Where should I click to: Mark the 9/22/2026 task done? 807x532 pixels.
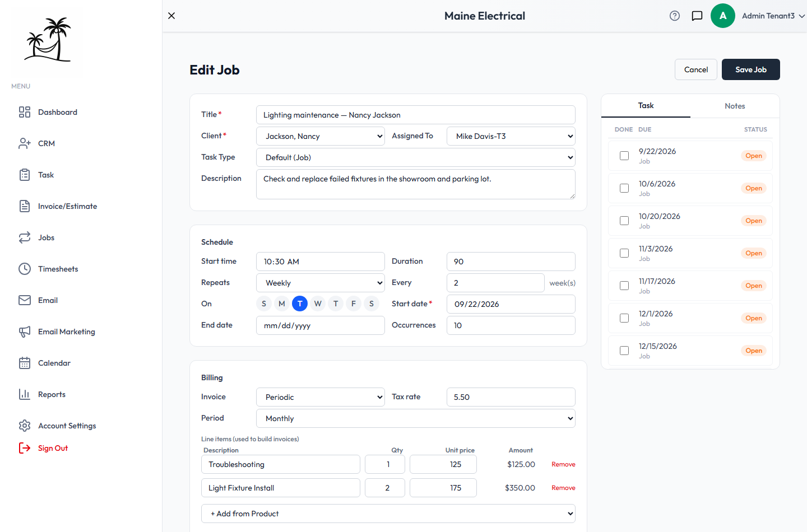click(624, 156)
